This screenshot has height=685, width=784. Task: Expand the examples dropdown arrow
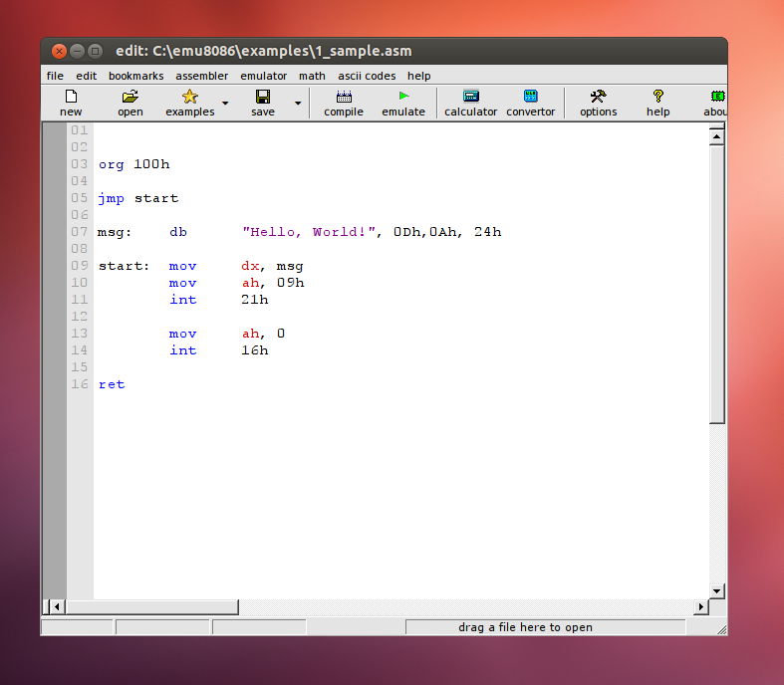(225, 103)
